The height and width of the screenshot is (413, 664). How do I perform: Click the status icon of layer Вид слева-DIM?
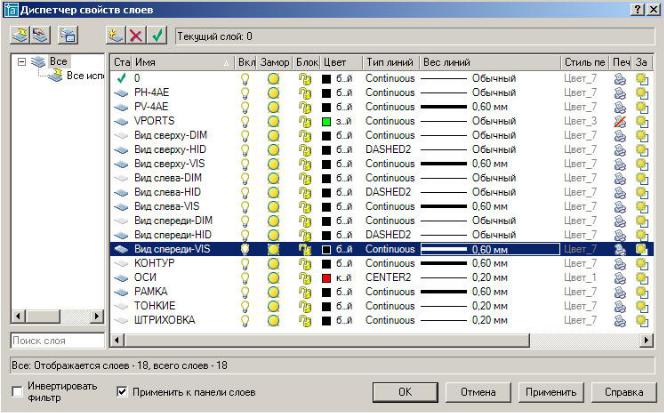tap(122, 178)
